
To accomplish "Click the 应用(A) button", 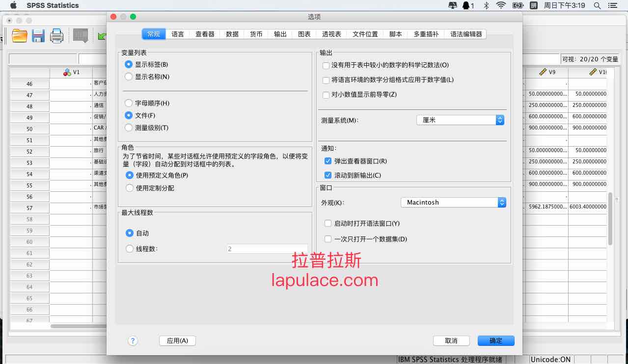I will (177, 340).
